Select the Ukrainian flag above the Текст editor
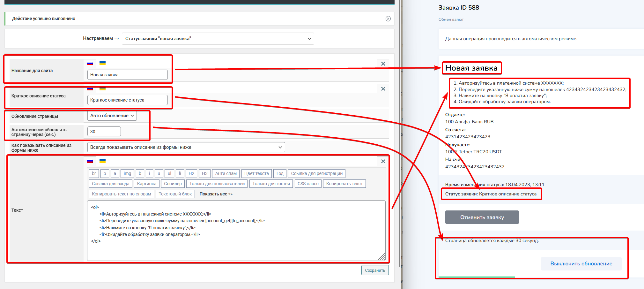The width and height of the screenshot is (644, 289). [102, 161]
